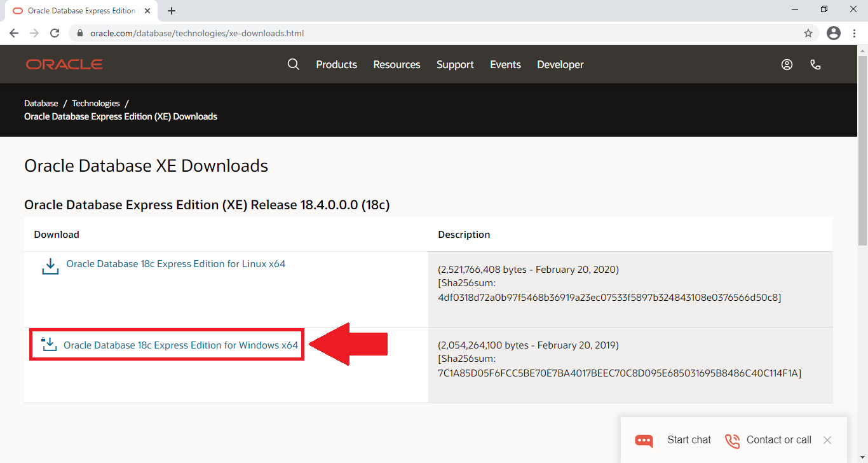The width and height of the screenshot is (868, 463).
Task: Click the Start chat button
Action: pyautogui.click(x=674, y=440)
